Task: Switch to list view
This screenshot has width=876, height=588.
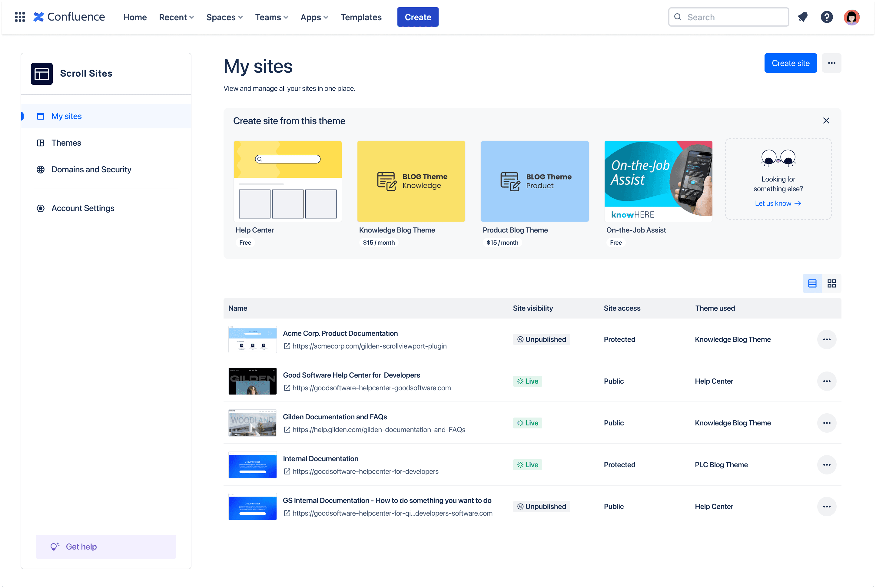Action: click(x=812, y=283)
